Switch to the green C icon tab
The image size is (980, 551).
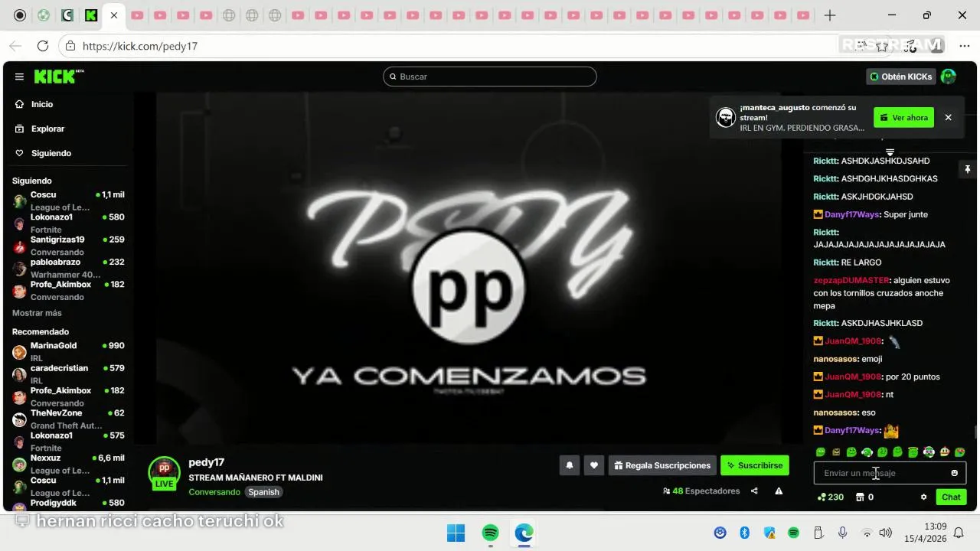pyautogui.click(x=67, y=15)
